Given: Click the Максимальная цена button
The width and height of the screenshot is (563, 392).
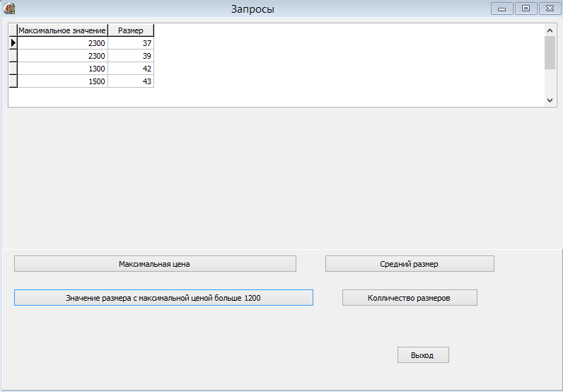Looking at the screenshot, I should point(155,264).
